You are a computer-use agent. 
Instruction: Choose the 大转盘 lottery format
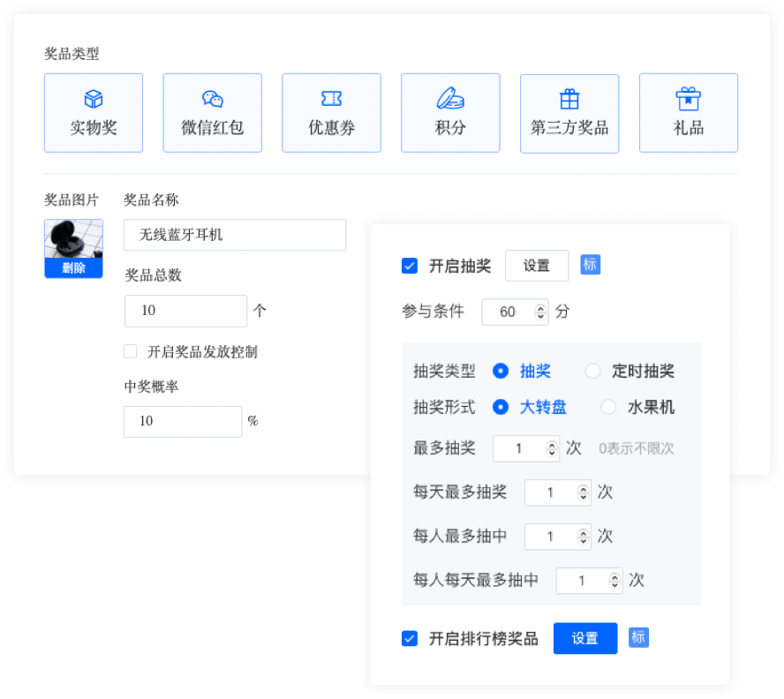(501, 407)
